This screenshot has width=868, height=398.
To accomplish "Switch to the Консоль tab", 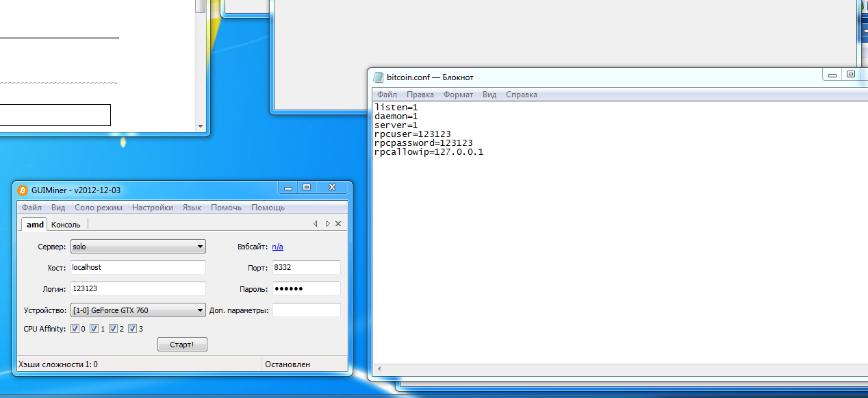I will (66, 225).
